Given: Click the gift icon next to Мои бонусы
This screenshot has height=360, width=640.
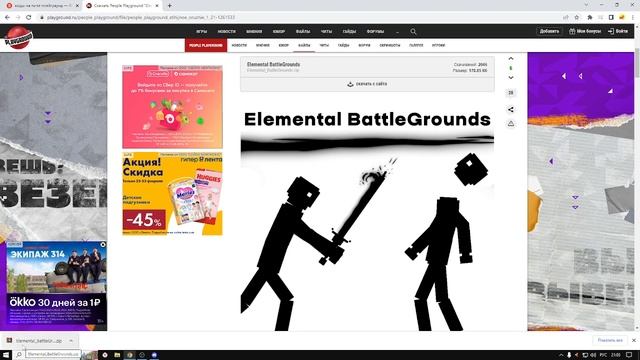Looking at the screenshot, I should [572, 31].
